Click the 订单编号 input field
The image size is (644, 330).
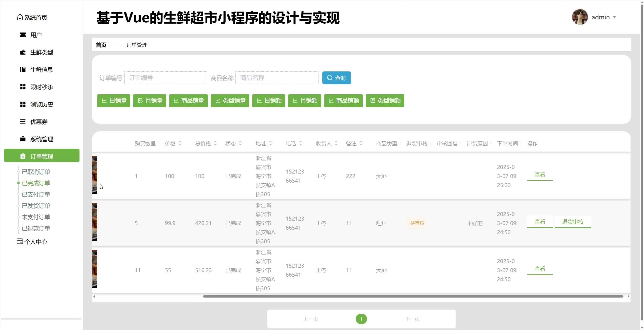click(x=166, y=78)
